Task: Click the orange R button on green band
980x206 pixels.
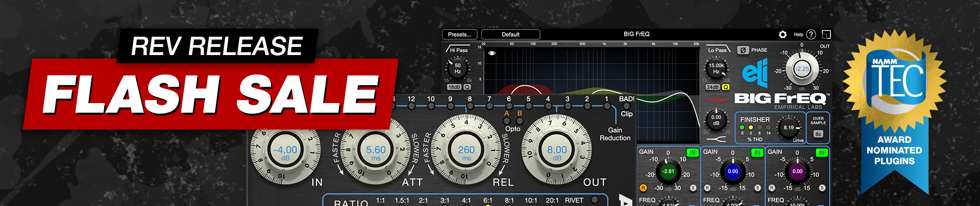Action: 643,188
